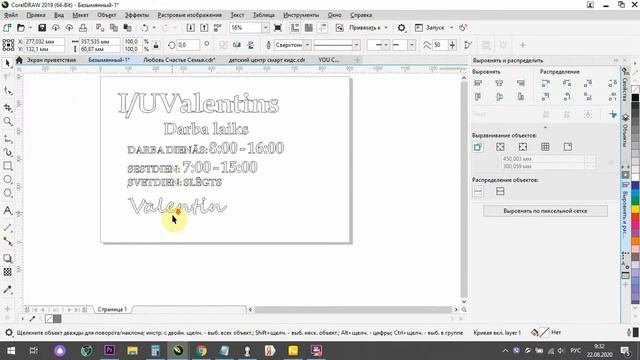This screenshot has width=640, height=360.
Task: Toggle align to active objects option
Action: pyautogui.click(x=478, y=147)
